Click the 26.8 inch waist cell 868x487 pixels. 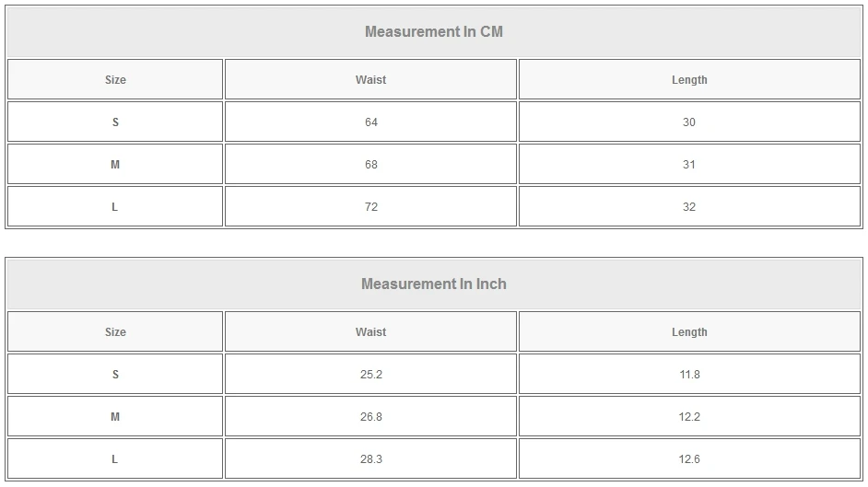[x=370, y=417]
